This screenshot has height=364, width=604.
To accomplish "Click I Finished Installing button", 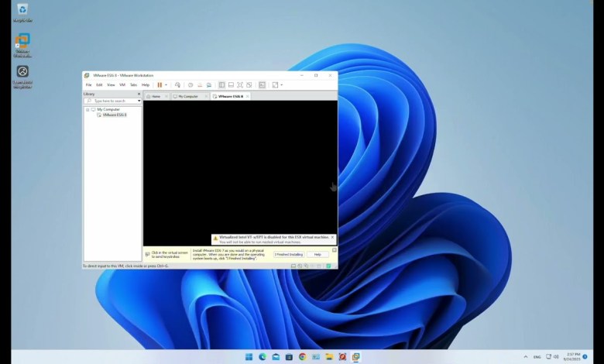I will tap(289, 255).
